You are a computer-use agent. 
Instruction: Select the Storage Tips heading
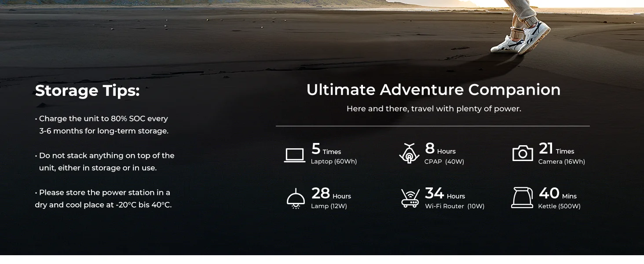[x=87, y=91]
